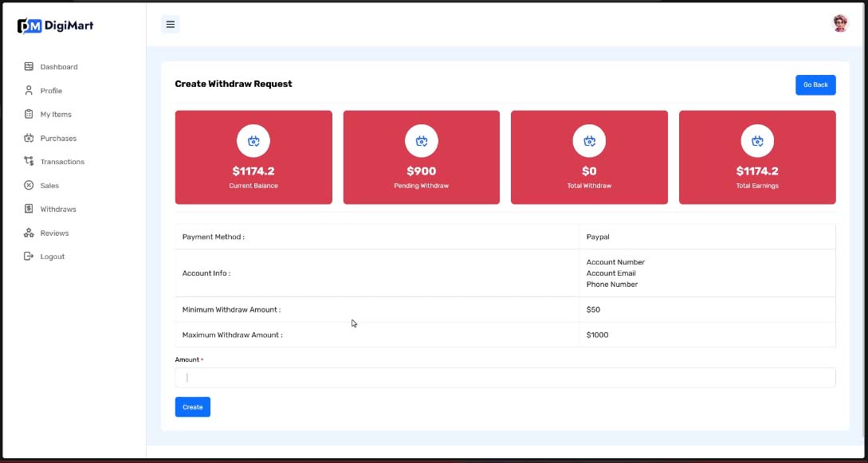Click the Logout arrow icon
Viewport: 868px width, 463px height.
pyautogui.click(x=29, y=257)
